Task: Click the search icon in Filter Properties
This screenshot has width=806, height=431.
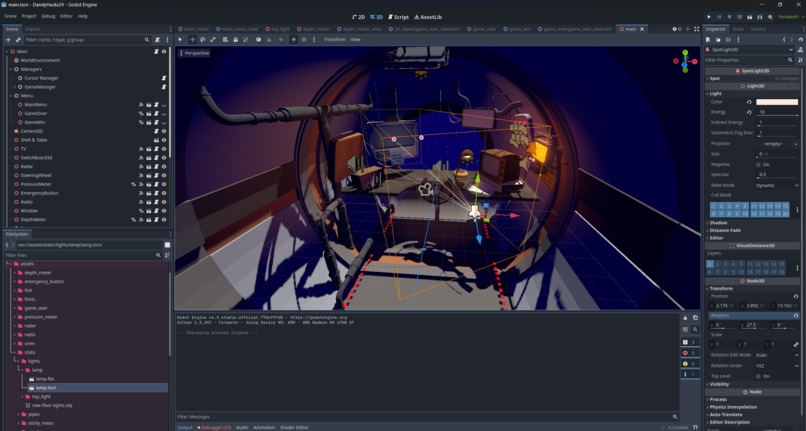Action: point(791,60)
